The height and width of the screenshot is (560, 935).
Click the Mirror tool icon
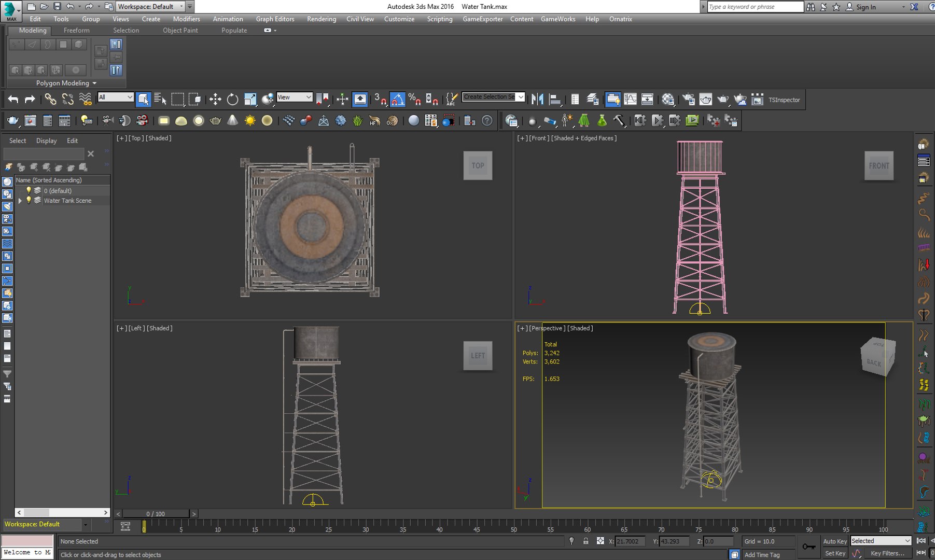pos(537,99)
